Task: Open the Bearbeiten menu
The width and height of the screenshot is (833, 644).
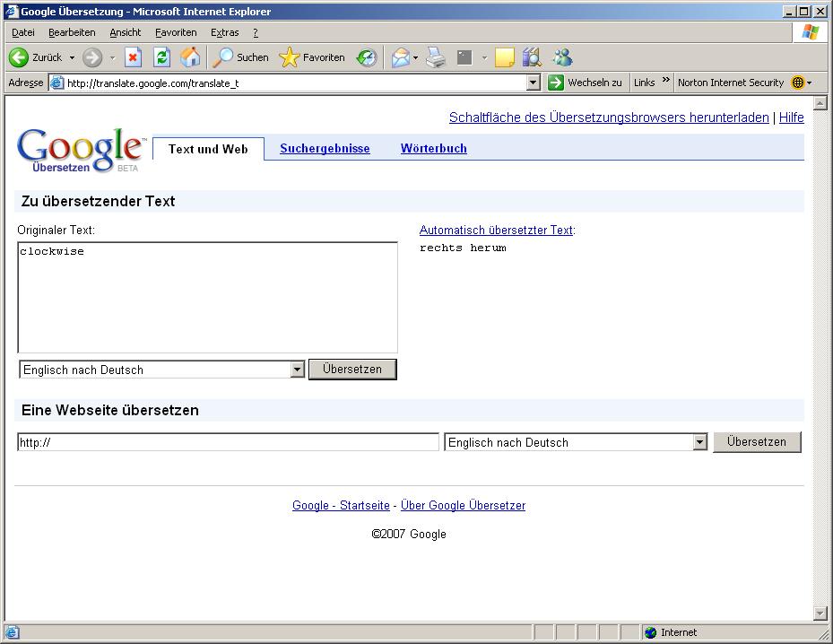Action: (72, 32)
